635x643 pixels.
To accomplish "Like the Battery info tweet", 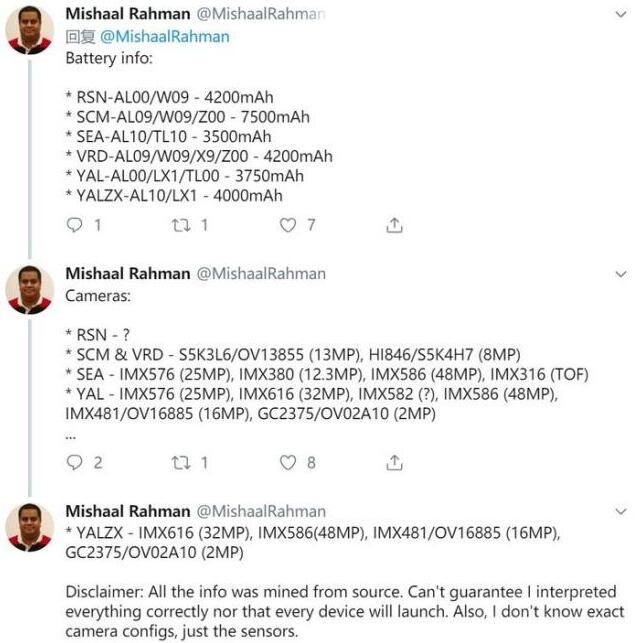I will [288, 225].
